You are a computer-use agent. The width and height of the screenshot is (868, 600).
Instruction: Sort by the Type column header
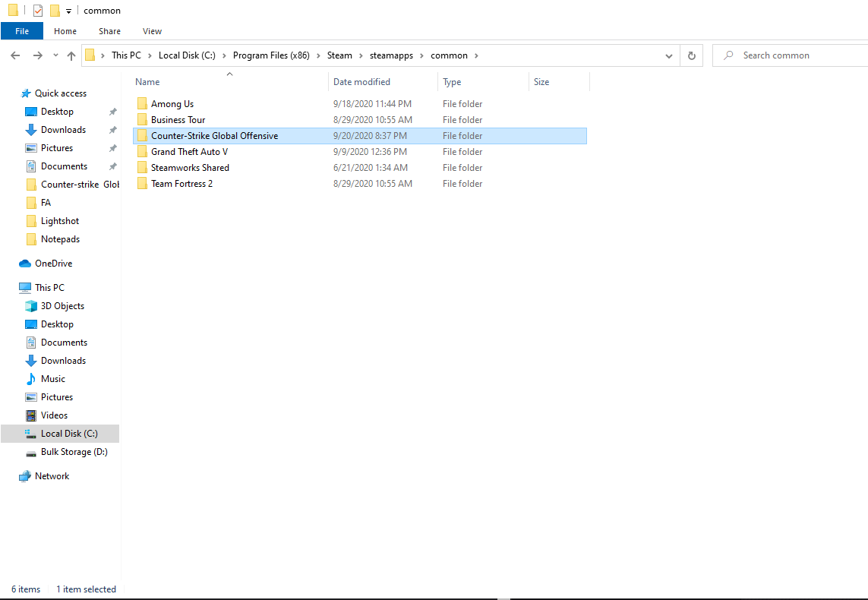point(452,82)
